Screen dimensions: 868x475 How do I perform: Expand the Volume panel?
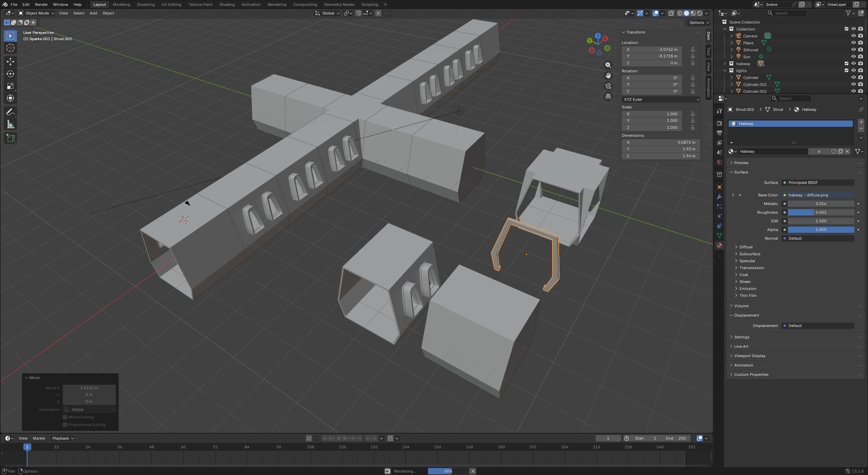pos(741,306)
